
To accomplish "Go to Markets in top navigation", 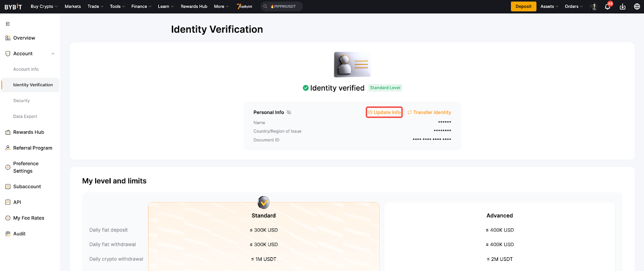I will (x=72, y=6).
